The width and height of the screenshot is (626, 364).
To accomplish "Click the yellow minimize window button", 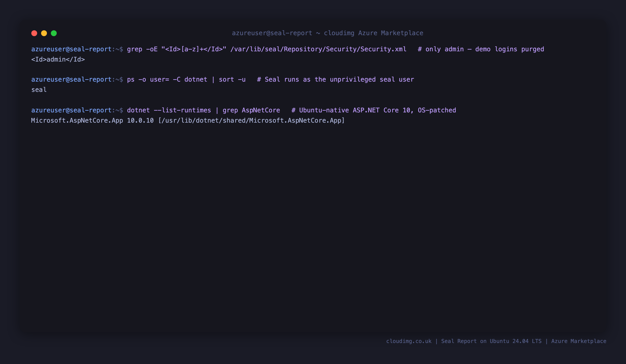I will click(44, 33).
